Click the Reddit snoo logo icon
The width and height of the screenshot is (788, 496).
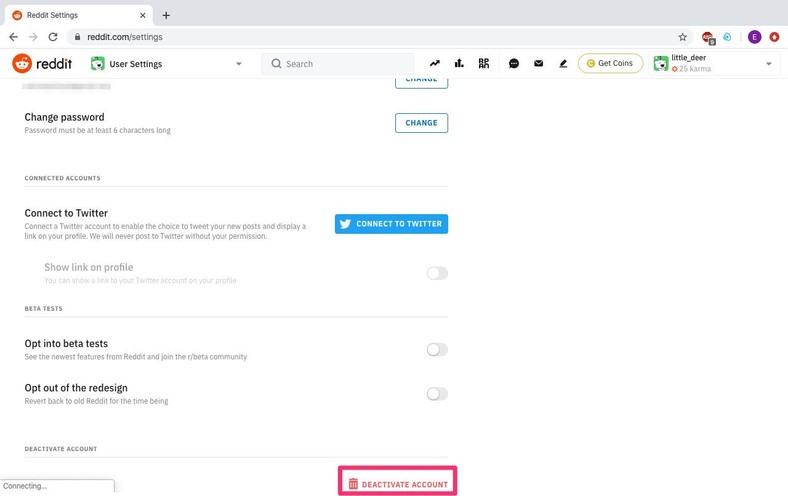(x=22, y=63)
